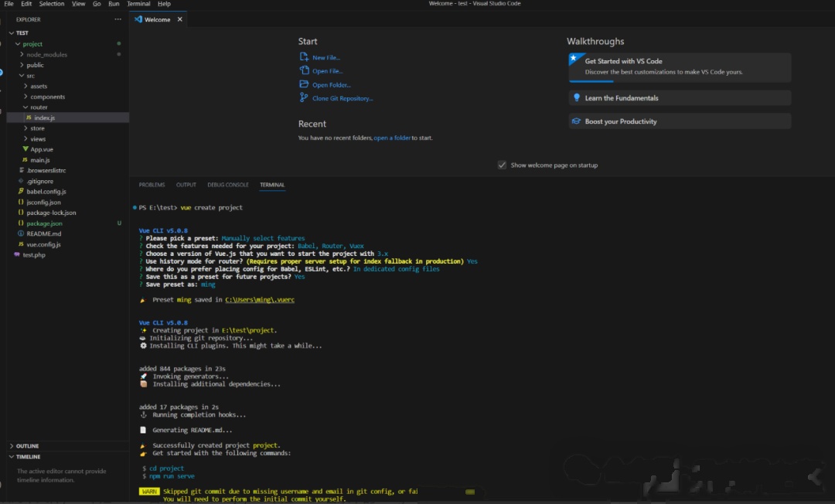Click the Vue icon beside App.vue

tap(25, 149)
